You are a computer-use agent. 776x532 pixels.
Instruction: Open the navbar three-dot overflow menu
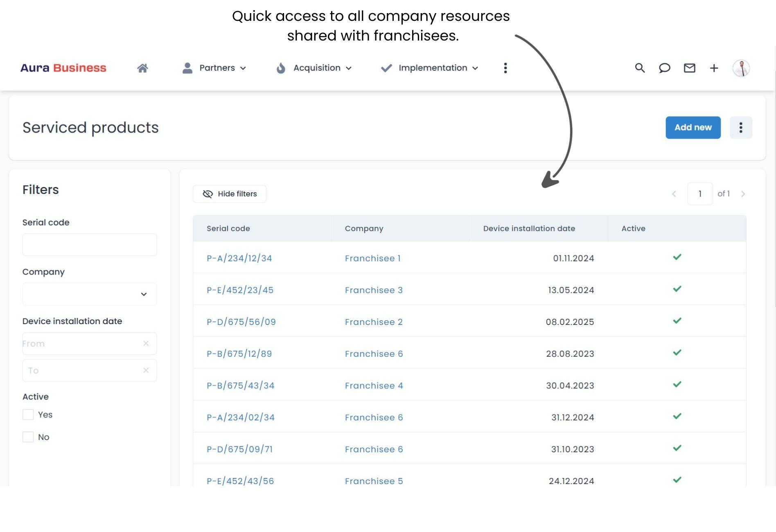click(505, 68)
